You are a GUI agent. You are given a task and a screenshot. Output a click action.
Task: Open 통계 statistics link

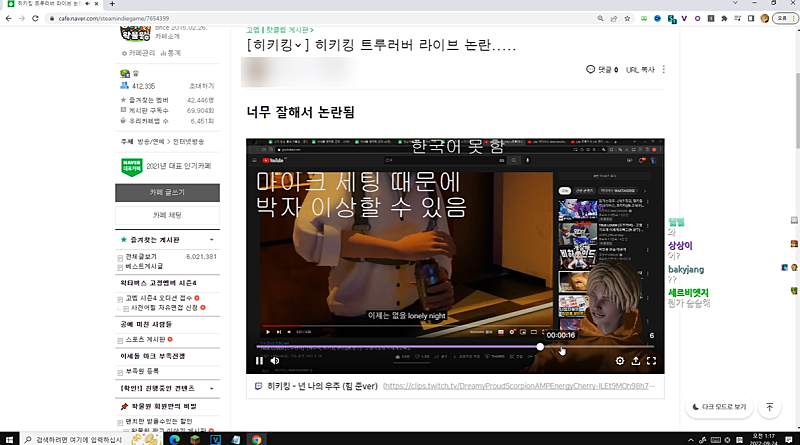click(x=170, y=53)
